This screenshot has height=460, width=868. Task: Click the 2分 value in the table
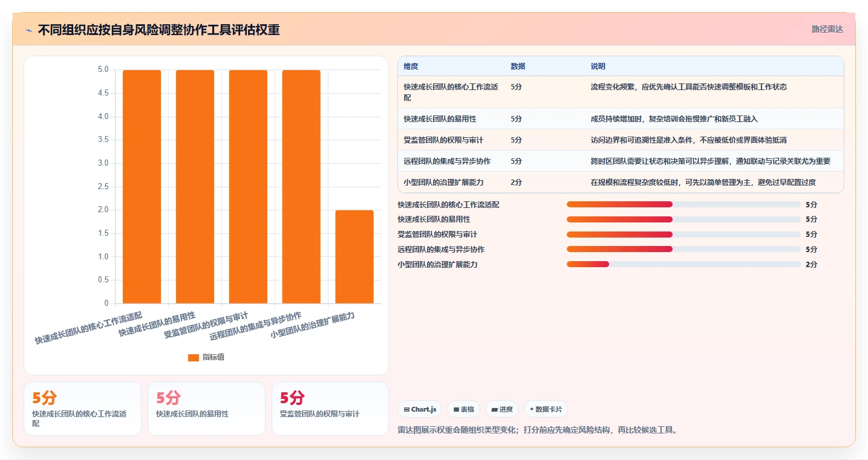pyautogui.click(x=516, y=182)
